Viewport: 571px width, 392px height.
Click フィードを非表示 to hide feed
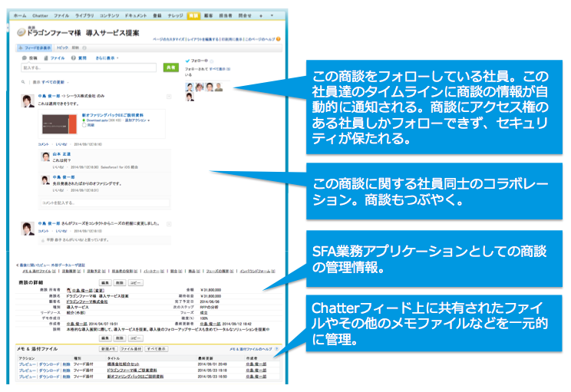pyautogui.click(x=35, y=48)
